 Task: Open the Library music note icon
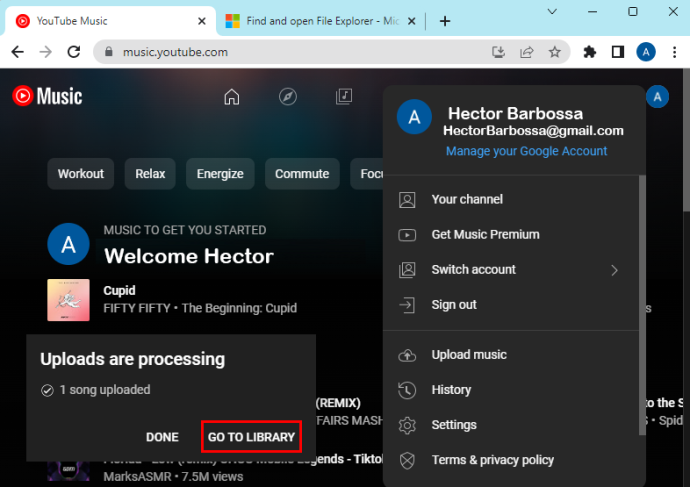tap(344, 96)
